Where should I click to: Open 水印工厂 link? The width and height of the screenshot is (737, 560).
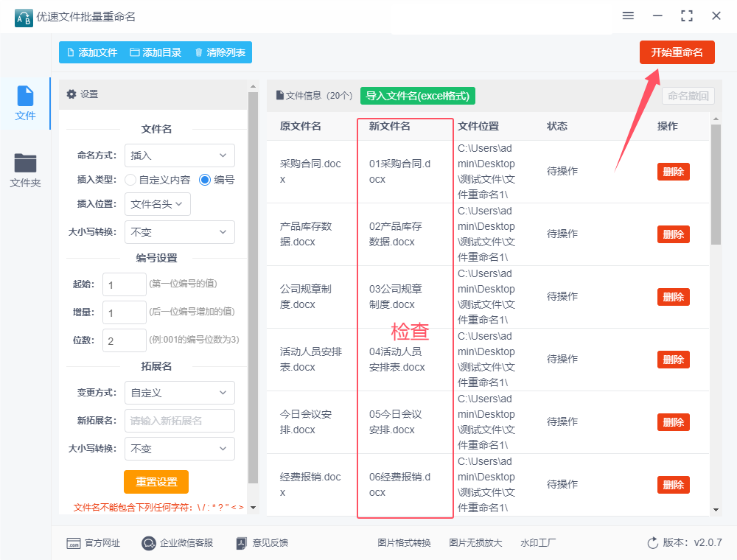[538, 543]
